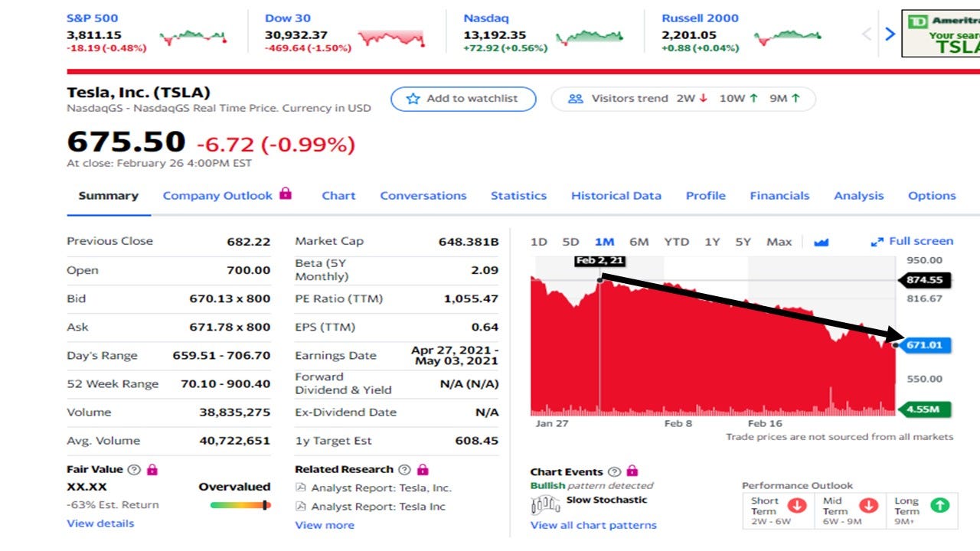Click the 52 Week Range value

pos(226,384)
